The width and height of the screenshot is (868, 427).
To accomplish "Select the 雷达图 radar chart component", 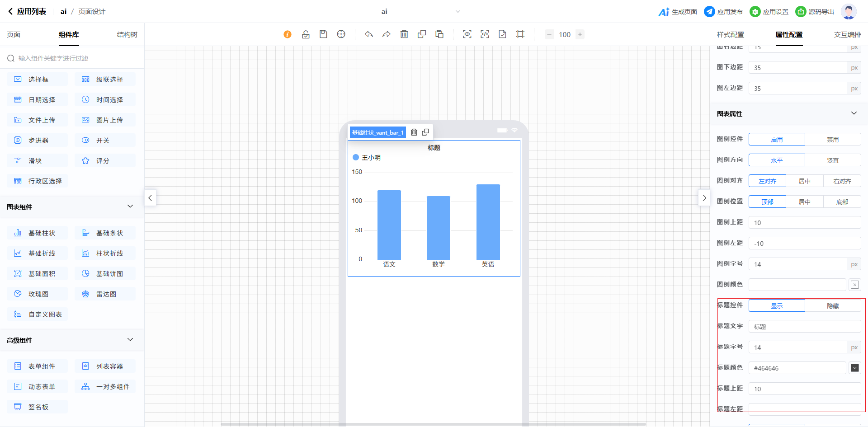I will click(105, 294).
